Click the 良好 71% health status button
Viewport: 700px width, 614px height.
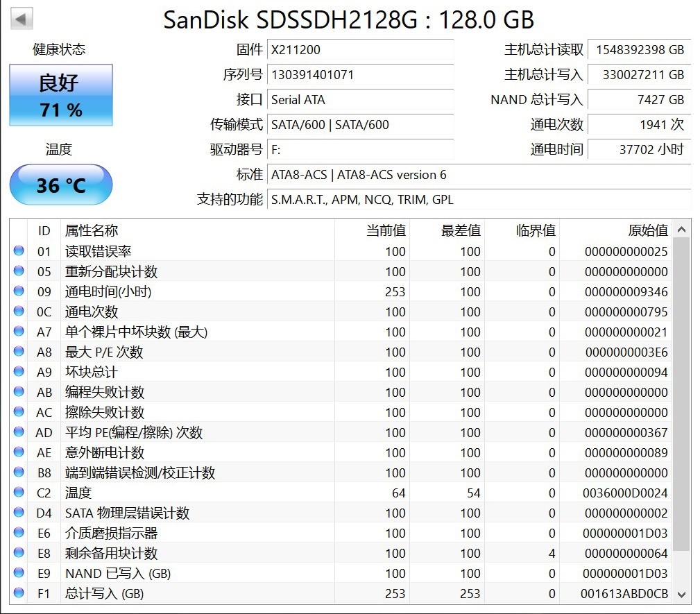61,95
